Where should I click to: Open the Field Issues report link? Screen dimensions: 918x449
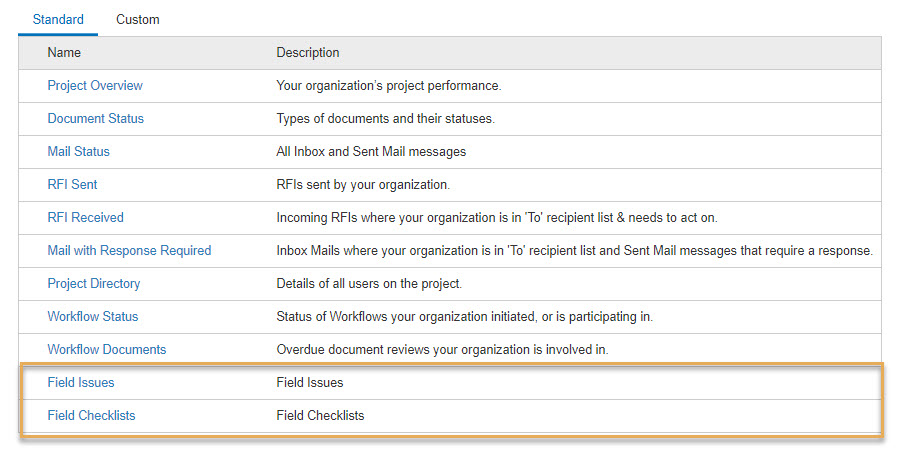[81, 382]
